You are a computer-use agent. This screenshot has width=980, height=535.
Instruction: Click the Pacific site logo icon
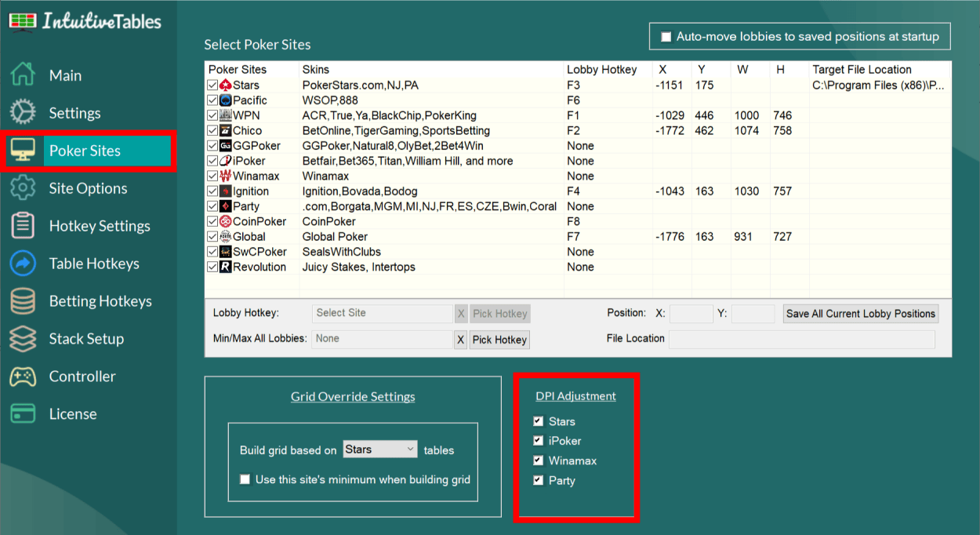pos(226,100)
